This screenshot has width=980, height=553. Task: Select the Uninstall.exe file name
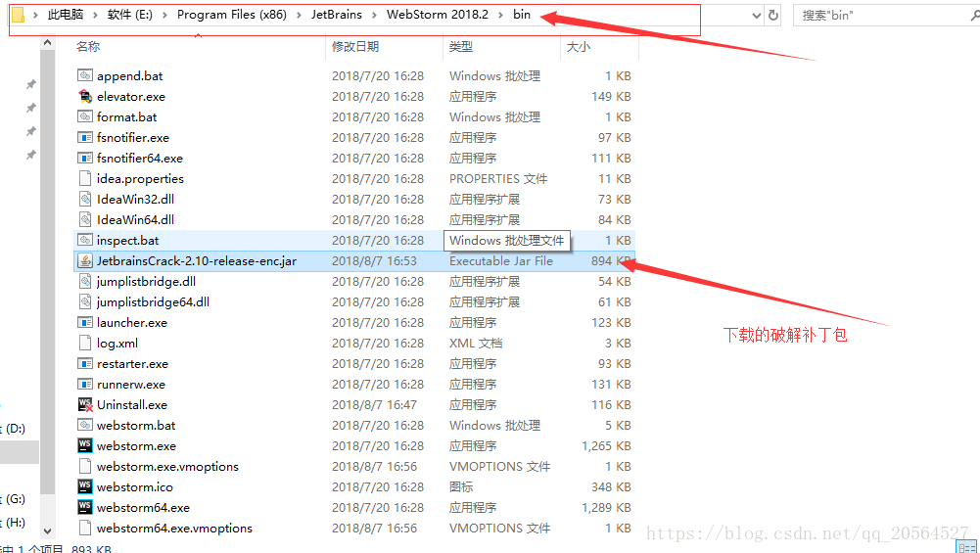(132, 405)
